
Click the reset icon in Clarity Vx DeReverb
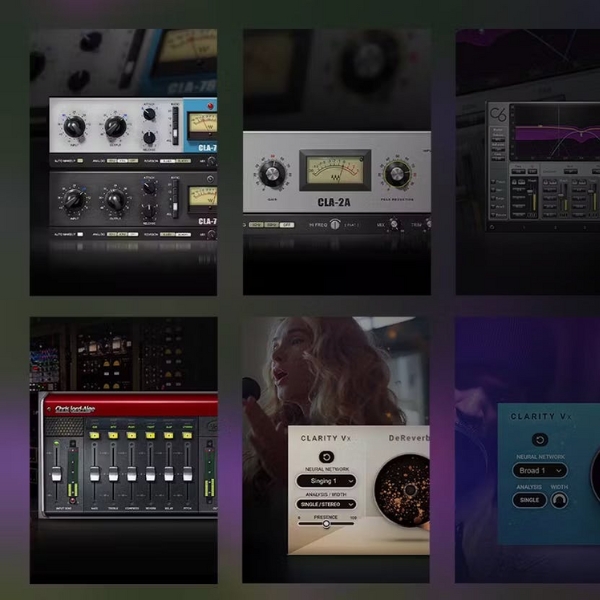326,457
